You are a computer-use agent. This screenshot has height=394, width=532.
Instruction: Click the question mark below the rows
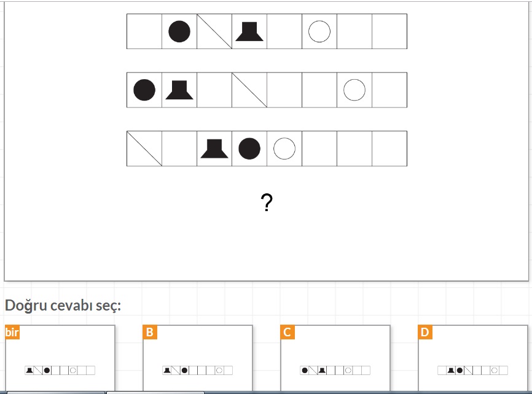[267, 203]
